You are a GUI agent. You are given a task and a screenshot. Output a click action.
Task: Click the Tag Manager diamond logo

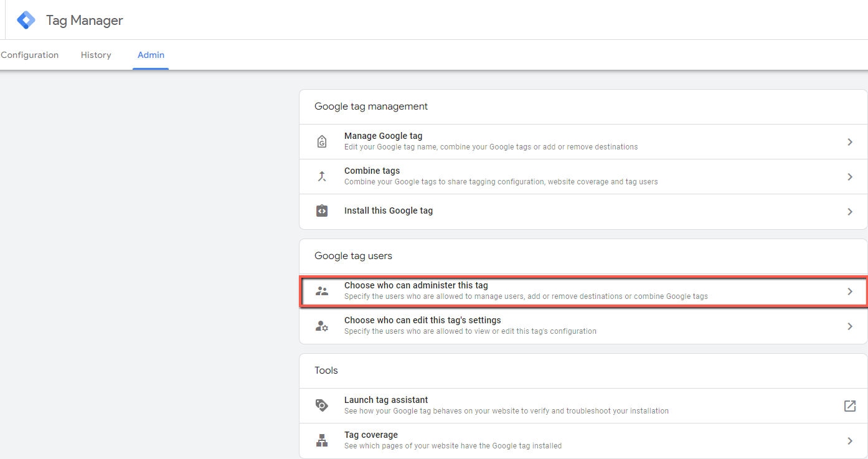coord(26,20)
